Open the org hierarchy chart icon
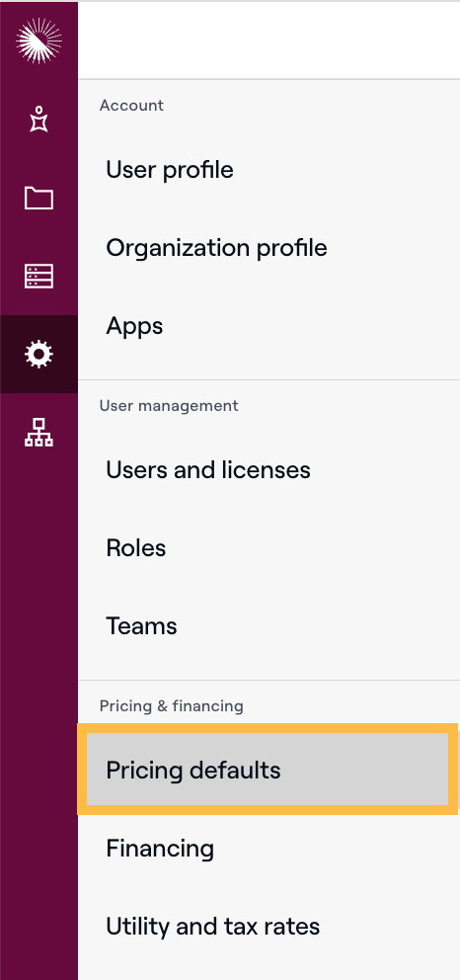This screenshot has height=980, width=460. pos(38,433)
